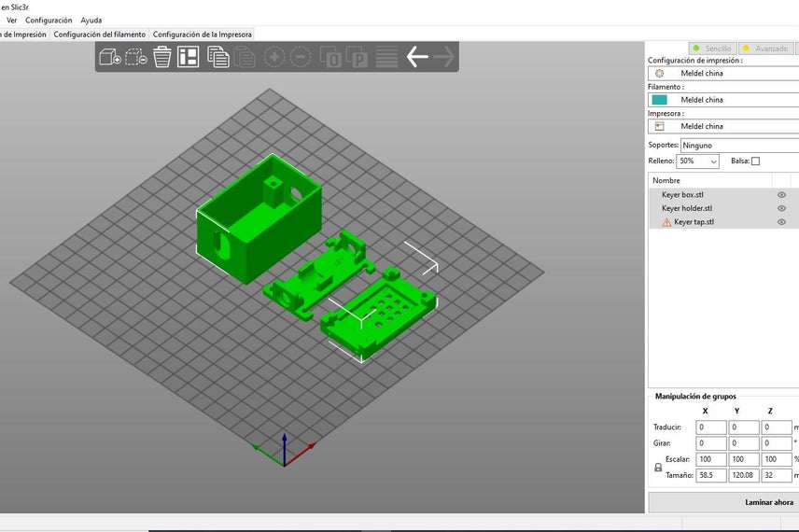Switch to Configuración de la Impresora tab

coord(202,35)
